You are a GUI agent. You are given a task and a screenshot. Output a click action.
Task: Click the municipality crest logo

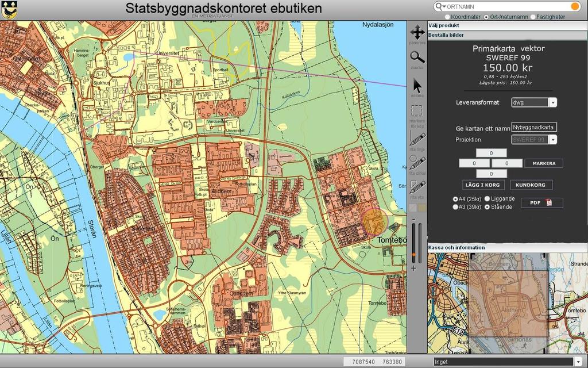(x=9, y=10)
